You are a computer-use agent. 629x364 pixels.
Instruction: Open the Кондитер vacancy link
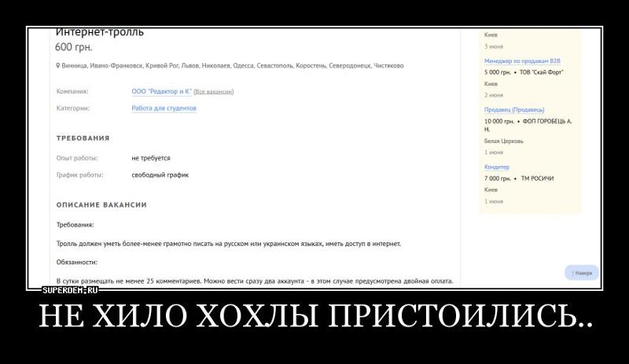[497, 167]
